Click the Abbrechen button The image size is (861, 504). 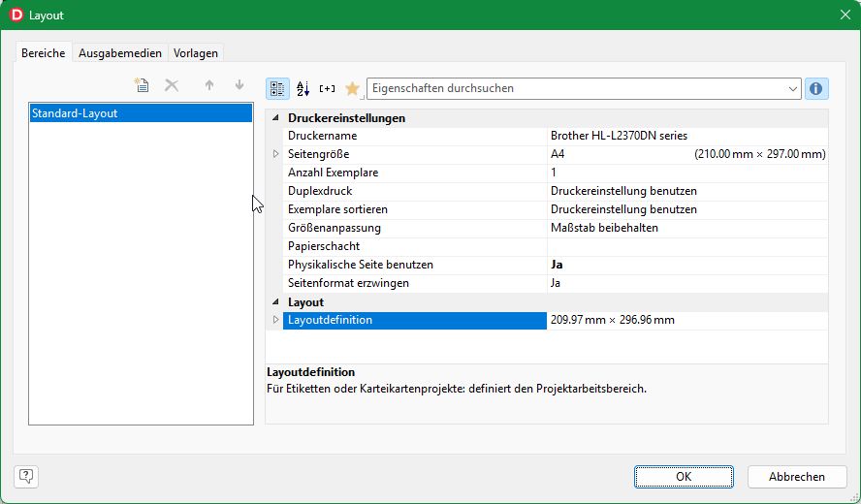796,477
